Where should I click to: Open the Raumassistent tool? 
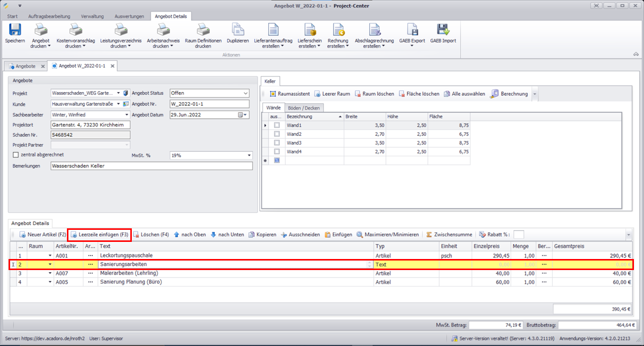289,94
